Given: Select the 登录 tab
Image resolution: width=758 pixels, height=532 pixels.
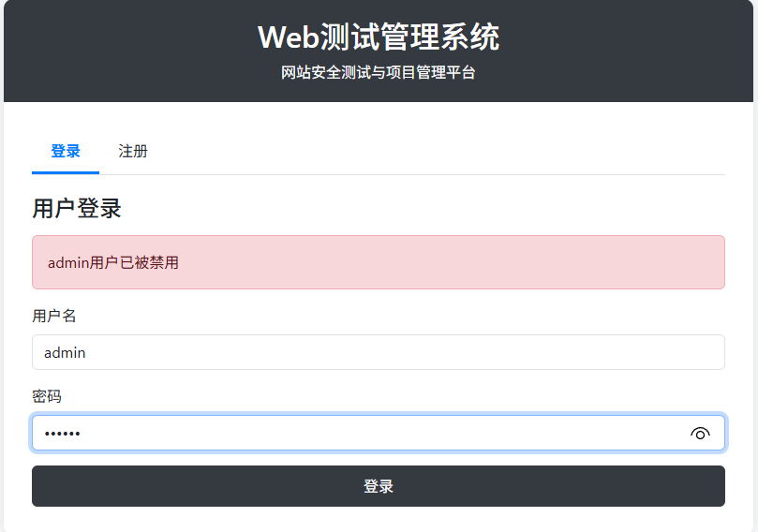Looking at the screenshot, I should click(x=66, y=152).
